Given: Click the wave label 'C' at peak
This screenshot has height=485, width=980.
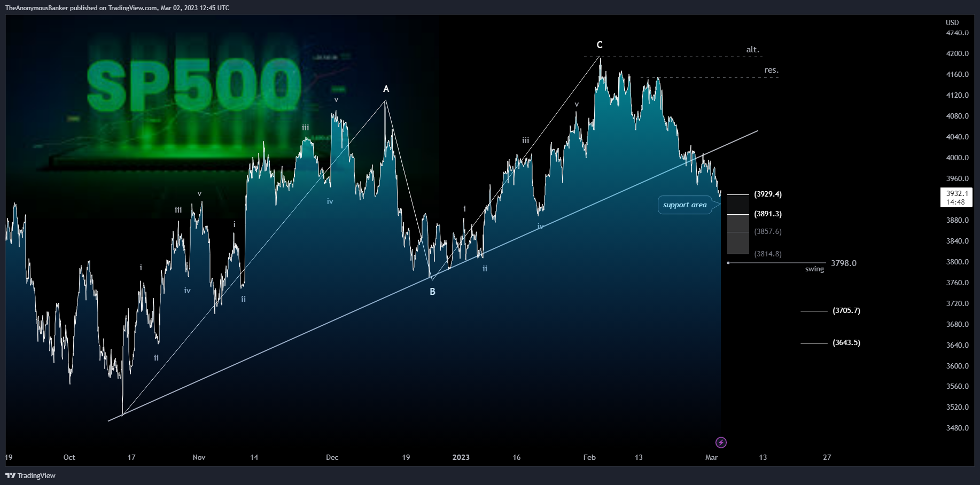Looking at the screenshot, I should (x=600, y=45).
